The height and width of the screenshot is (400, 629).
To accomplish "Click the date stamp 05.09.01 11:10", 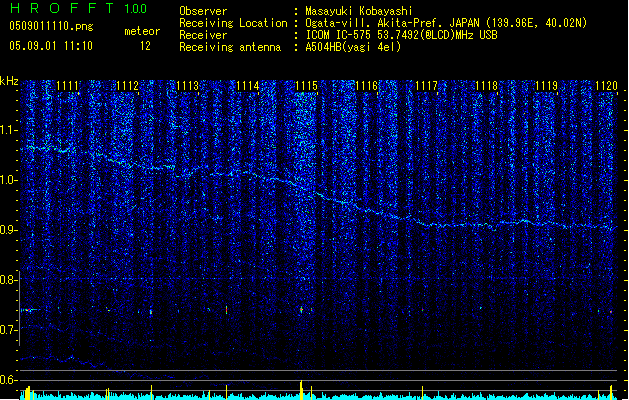I will pyautogui.click(x=51, y=46).
